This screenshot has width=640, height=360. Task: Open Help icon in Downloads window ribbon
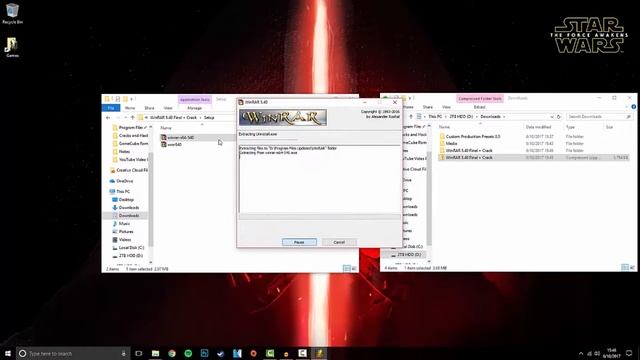[x=633, y=107]
